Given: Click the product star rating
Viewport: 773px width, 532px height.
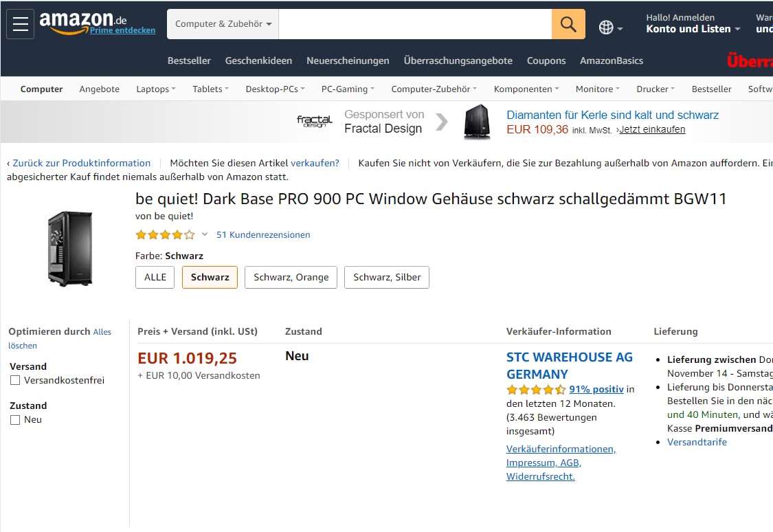Looking at the screenshot, I should pos(165,234).
